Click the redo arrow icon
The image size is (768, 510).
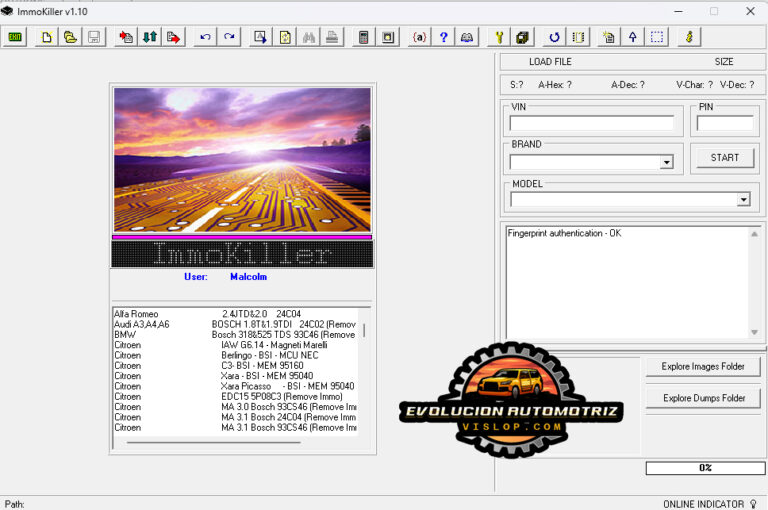point(229,37)
